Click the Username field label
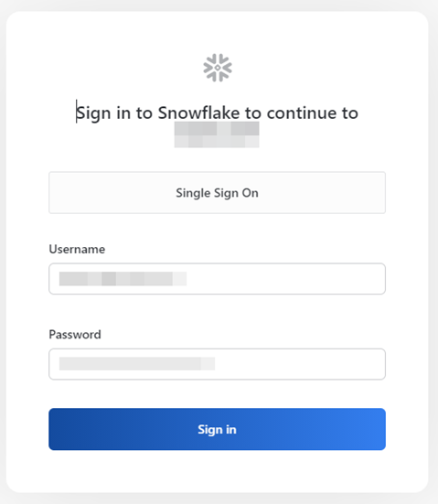Image resolution: width=438 pixels, height=504 pixels. pyautogui.click(x=77, y=249)
